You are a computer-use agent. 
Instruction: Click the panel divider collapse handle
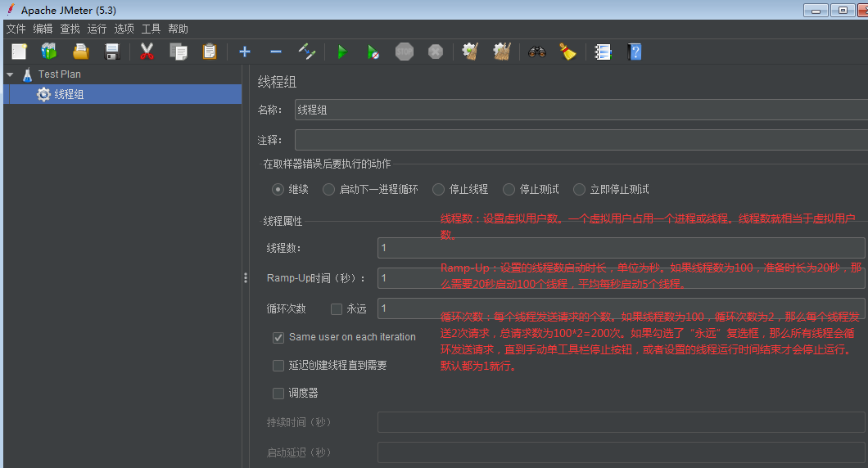point(245,277)
